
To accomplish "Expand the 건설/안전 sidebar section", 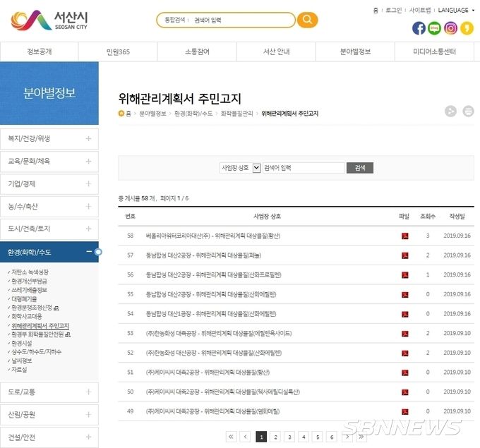I will 49,437.
